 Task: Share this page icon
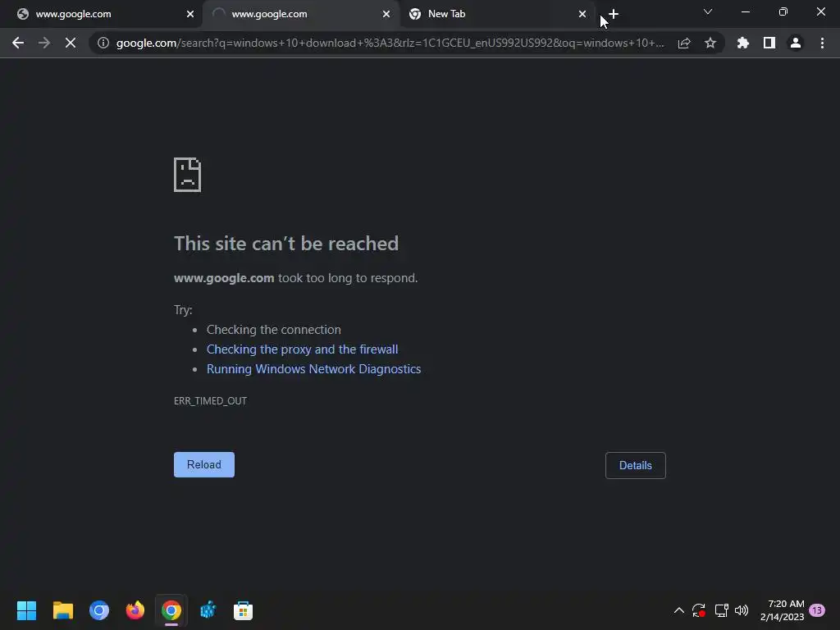click(684, 43)
